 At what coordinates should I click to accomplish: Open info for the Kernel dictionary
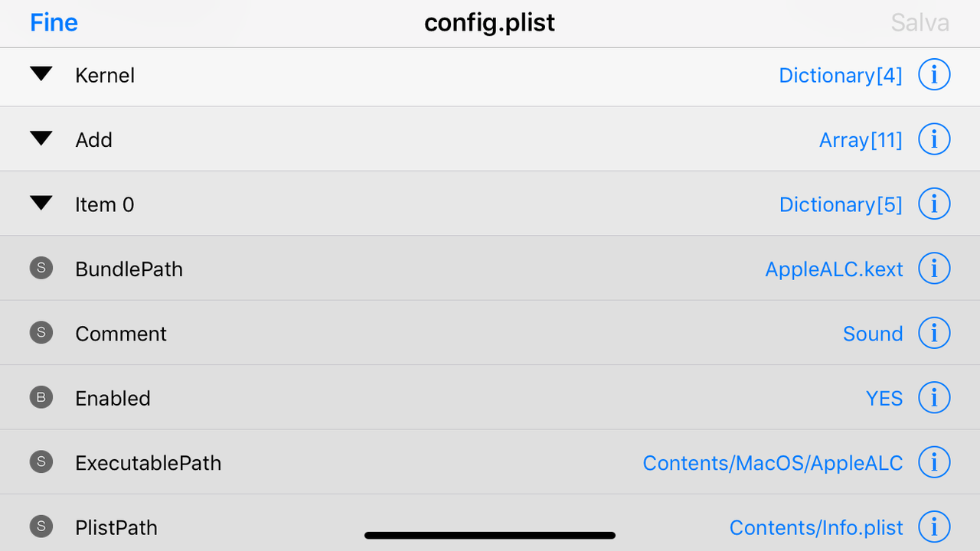coord(934,75)
